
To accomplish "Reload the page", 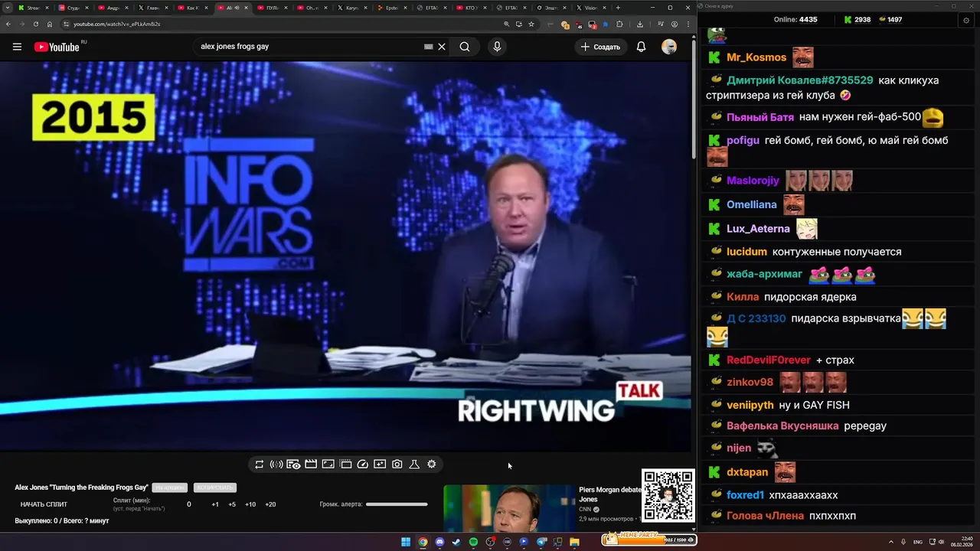I will click(x=35, y=24).
